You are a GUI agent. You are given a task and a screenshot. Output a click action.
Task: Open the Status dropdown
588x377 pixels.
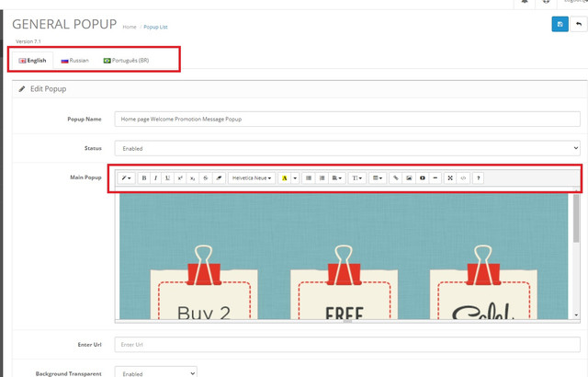click(x=347, y=148)
